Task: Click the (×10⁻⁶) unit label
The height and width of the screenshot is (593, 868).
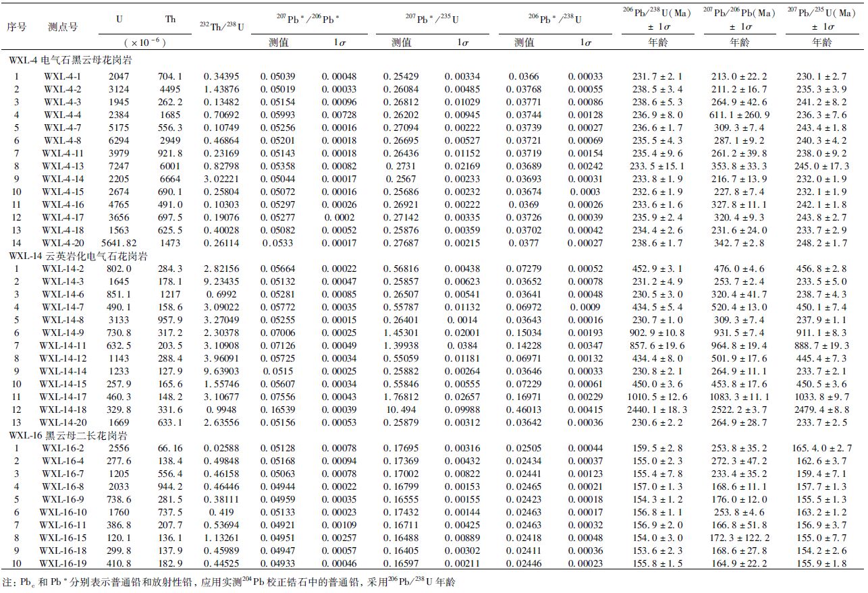Action: tap(144, 43)
